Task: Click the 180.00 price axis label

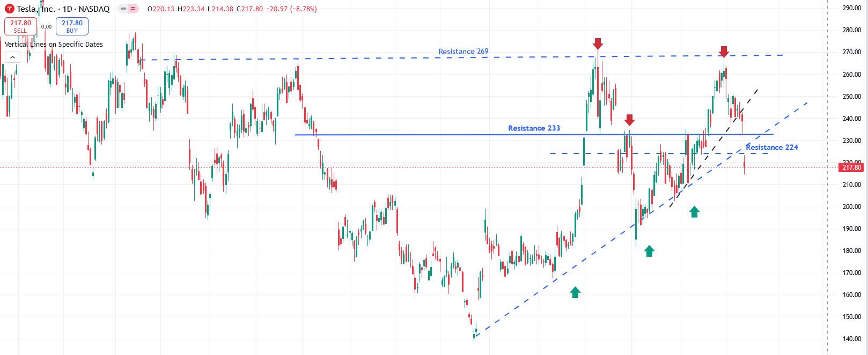Action: (851, 251)
